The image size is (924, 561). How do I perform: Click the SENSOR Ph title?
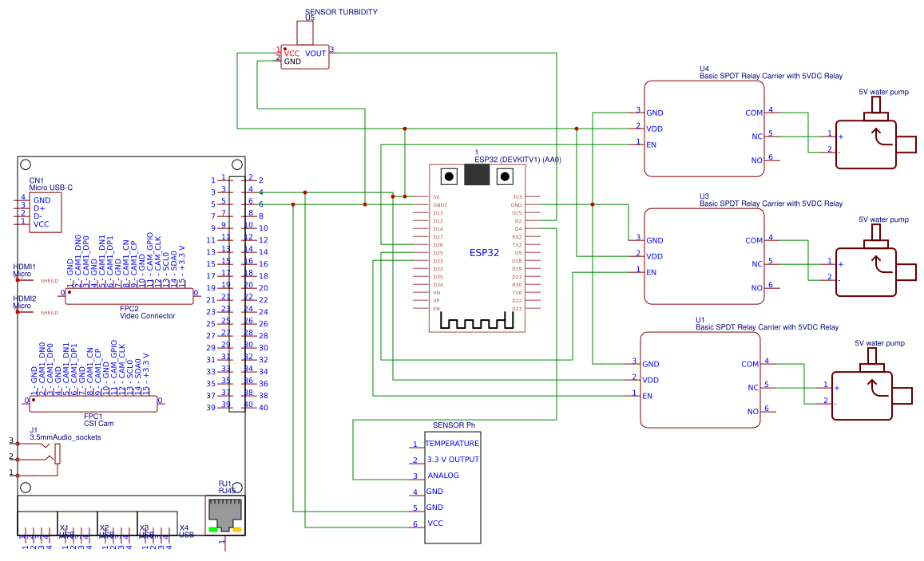coord(454,425)
